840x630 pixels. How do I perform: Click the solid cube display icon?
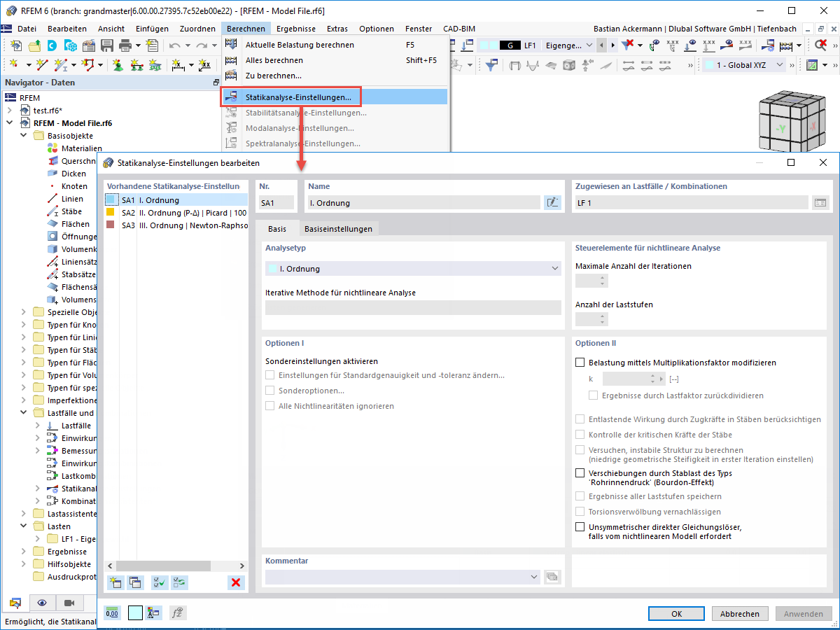pos(569,64)
